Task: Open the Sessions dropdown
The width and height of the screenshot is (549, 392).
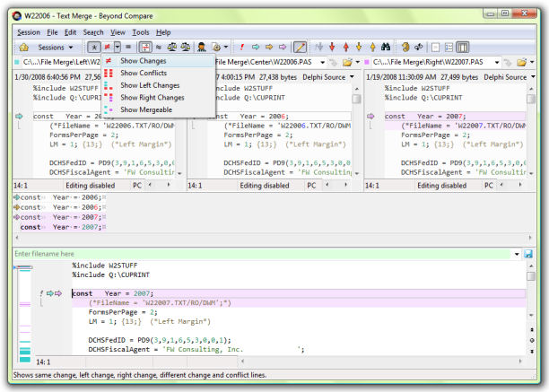Action: [56, 47]
